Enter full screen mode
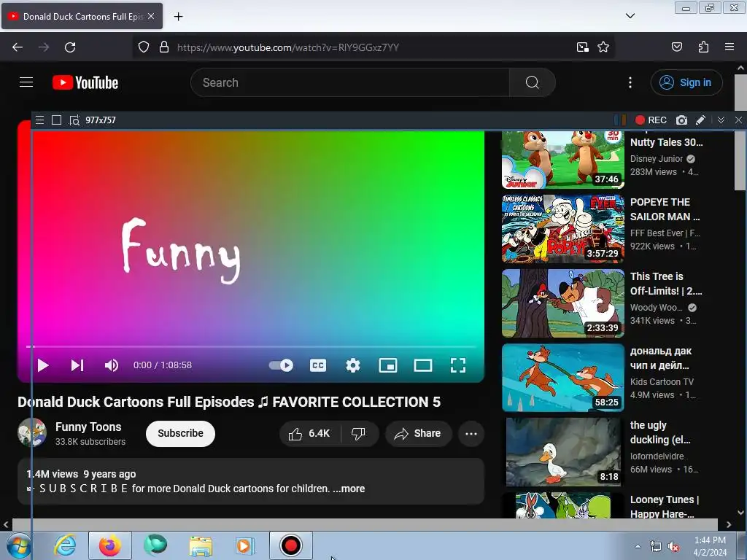The image size is (747, 560). [x=458, y=365]
